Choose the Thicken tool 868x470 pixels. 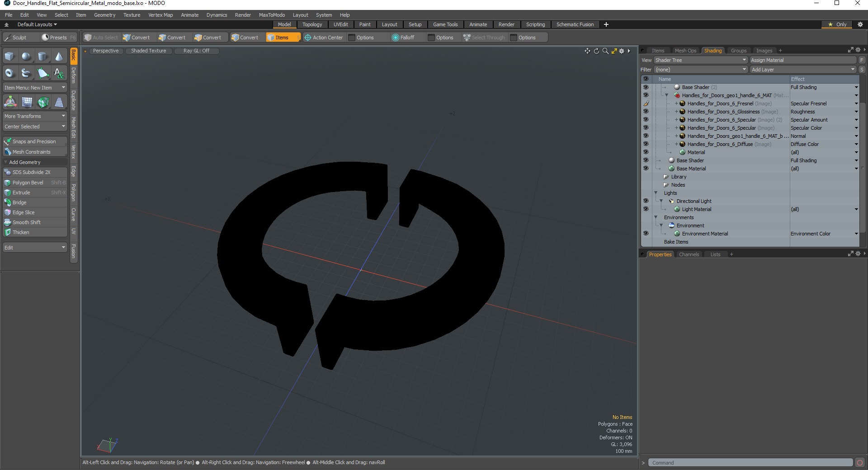point(35,232)
